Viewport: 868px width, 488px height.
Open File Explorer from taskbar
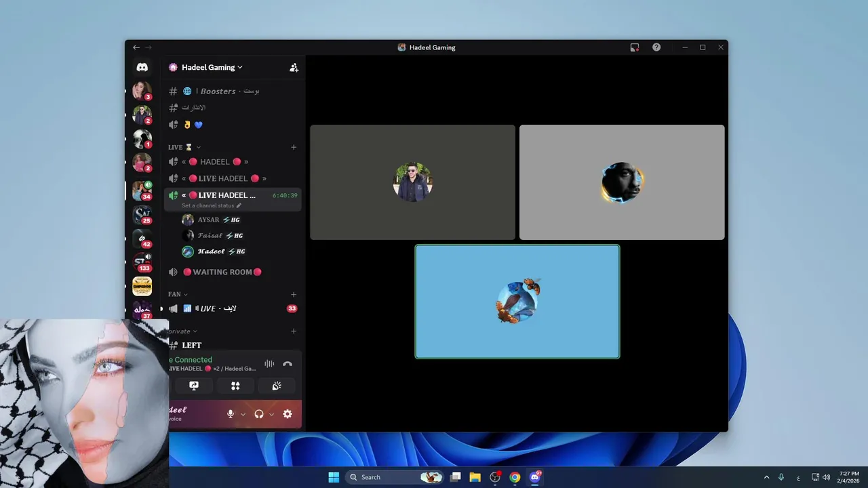pyautogui.click(x=475, y=477)
